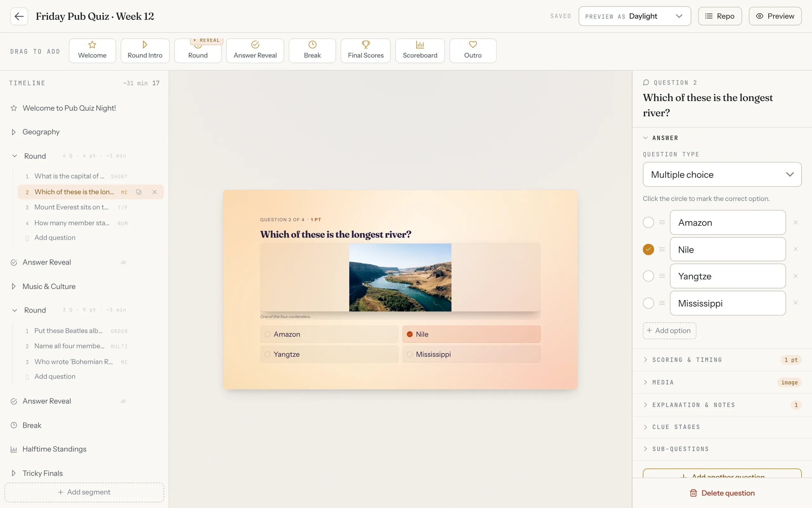Click the Answer Reveal segment chip in toolbar
Viewport: 812px width, 508px height.
pyautogui.click(x=255, y=51)
